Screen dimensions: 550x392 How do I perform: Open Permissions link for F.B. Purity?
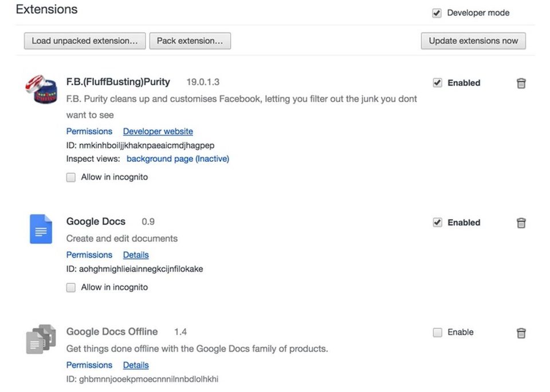[x=89, y=132]
